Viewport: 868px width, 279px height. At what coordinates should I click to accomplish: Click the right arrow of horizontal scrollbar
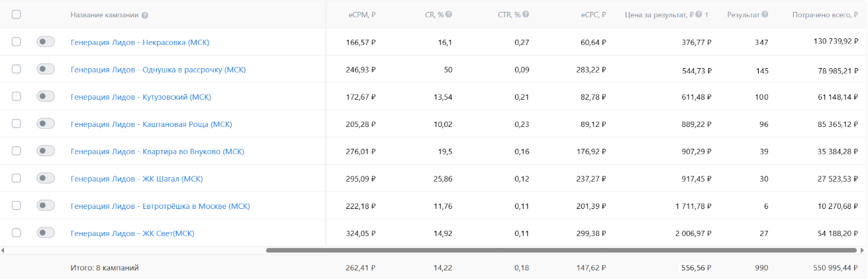click(x=862, y=251)
